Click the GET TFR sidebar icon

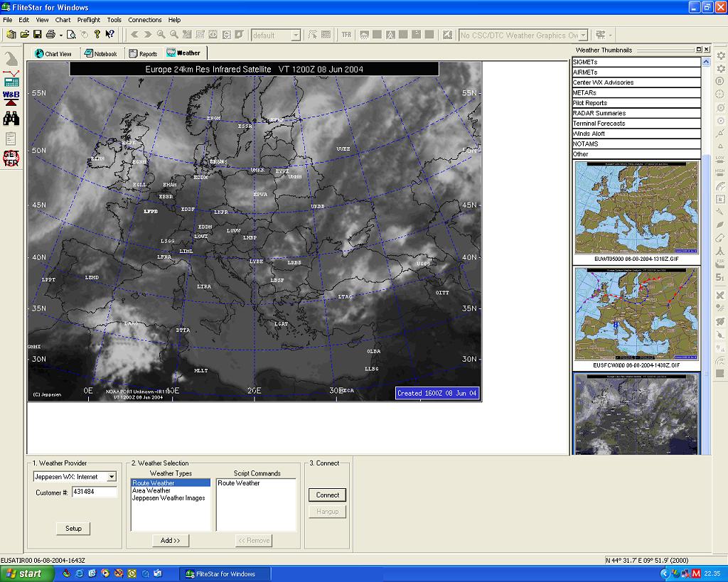tap(11, 158)
